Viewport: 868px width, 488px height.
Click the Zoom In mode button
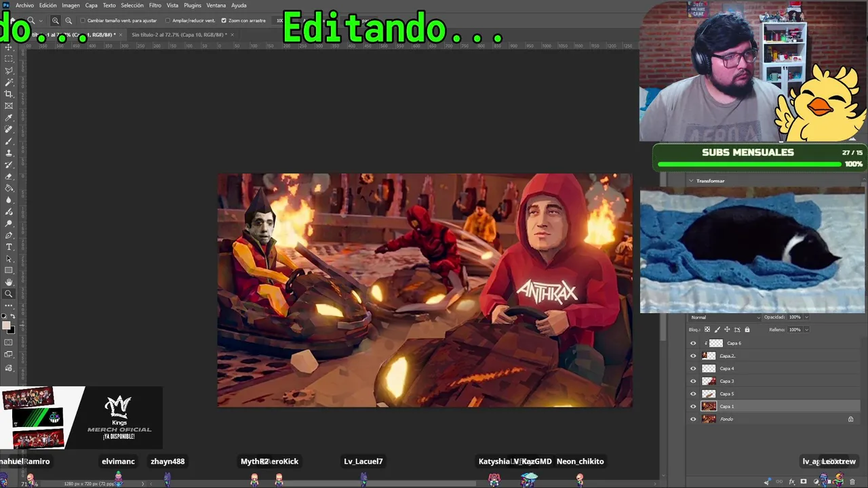[x=56, y=20]
